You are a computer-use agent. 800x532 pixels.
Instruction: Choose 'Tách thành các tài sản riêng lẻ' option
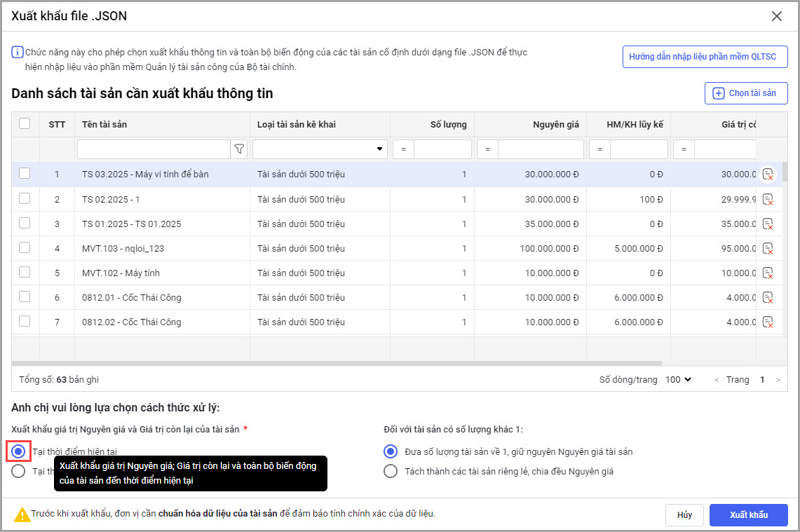click(x=391, y=471)
